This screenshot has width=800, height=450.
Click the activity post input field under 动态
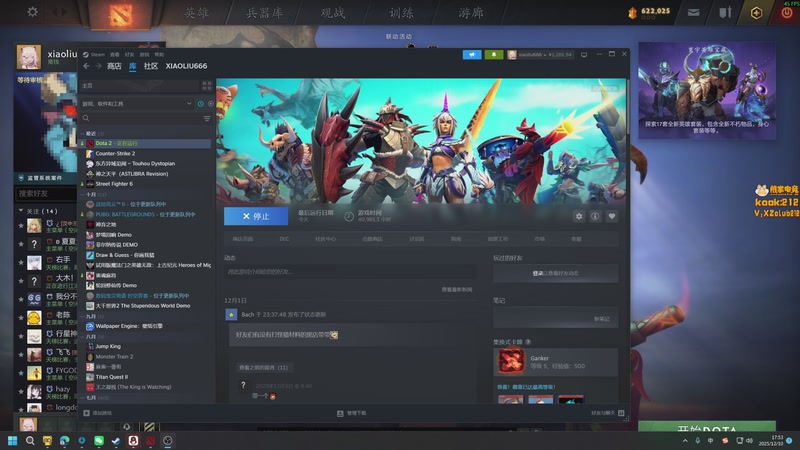pyautogui.click(x=351, y=272)
